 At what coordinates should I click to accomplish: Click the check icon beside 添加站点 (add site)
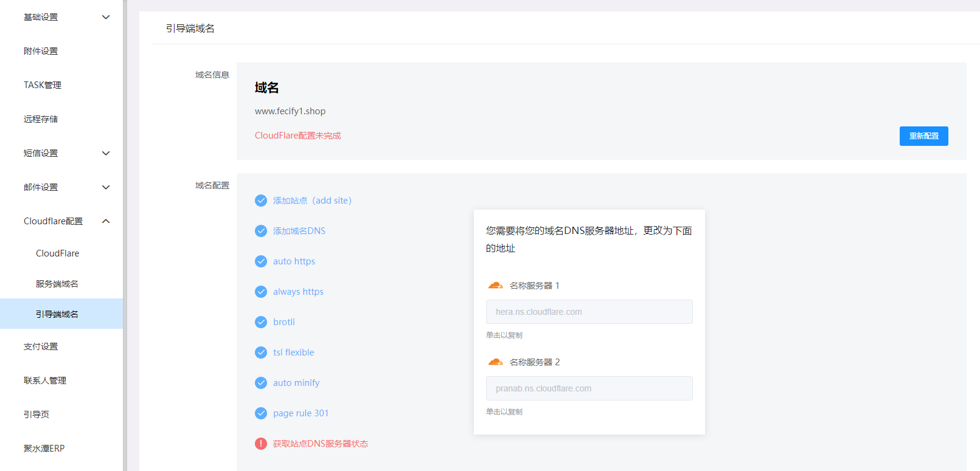[261, 201]
